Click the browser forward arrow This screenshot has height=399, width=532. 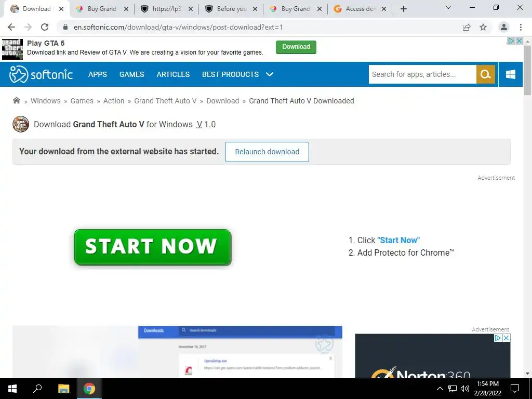click(x=28, y=27)
